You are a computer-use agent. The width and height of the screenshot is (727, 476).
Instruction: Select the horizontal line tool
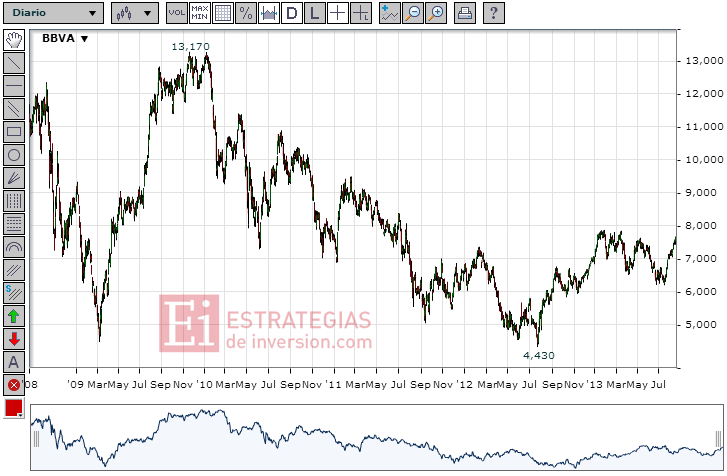(14, 86)
